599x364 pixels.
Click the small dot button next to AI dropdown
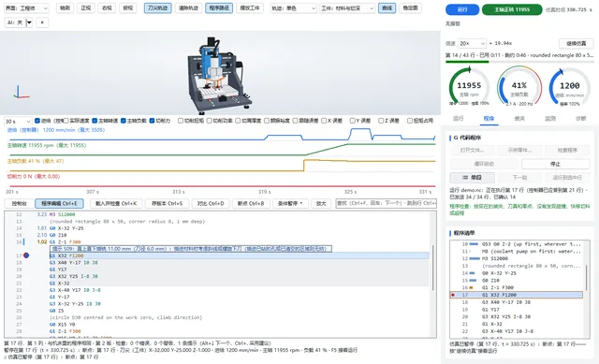[42, 22]
